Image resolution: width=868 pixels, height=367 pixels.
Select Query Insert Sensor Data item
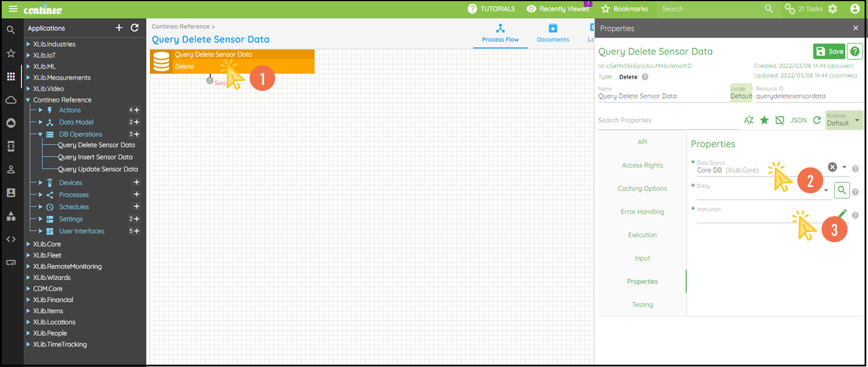pyautogui.click(x=95, y=157)
